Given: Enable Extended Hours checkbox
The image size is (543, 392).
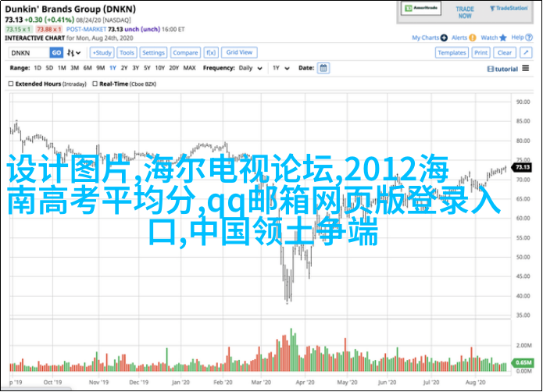Looking at the screenshot, I should pos(11,84).
